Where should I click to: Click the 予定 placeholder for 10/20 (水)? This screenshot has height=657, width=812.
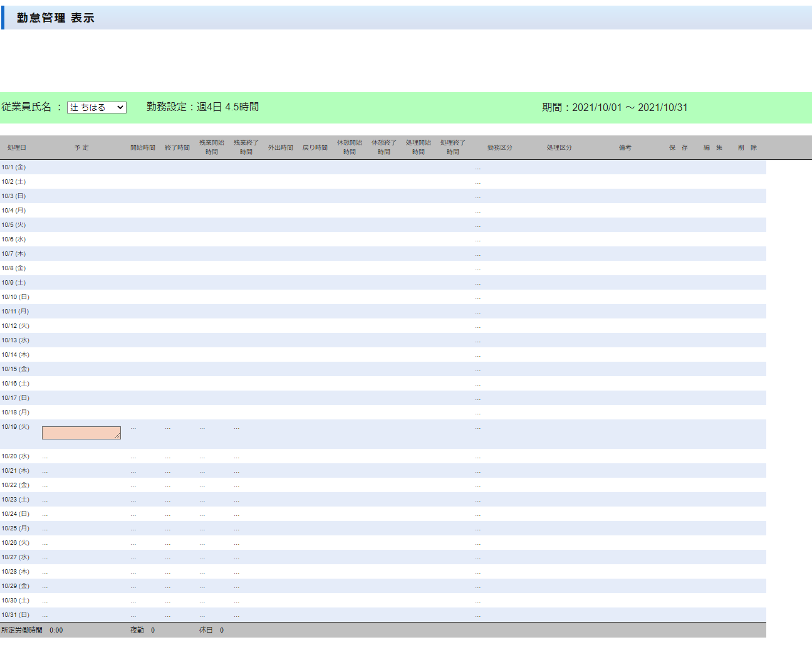45,458
